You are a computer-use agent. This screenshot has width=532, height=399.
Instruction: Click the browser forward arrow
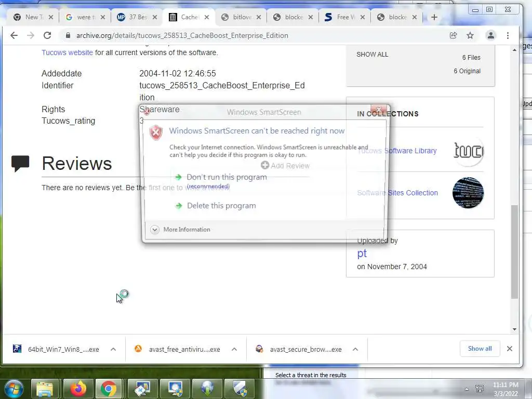31,35
